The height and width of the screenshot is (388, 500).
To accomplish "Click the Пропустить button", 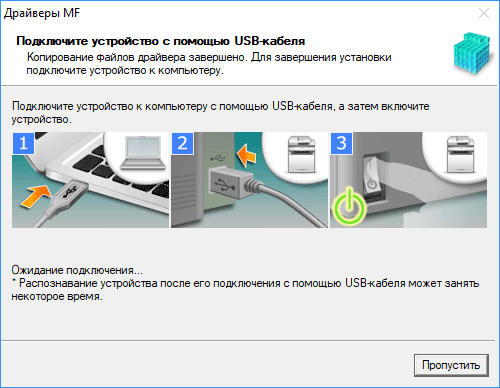I will click(451, 365).
